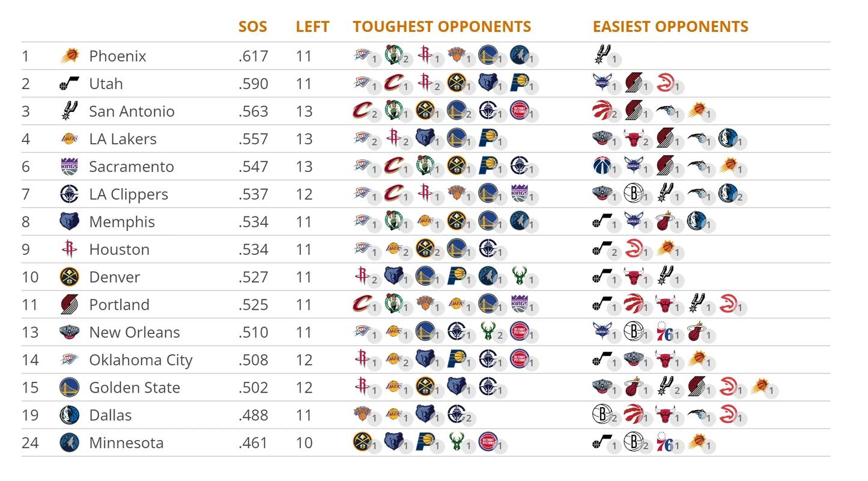Click the Grizzlies logo beside the Memphis name
The height and width of the screenshot is (481, 868).
(x=70, y=222)
